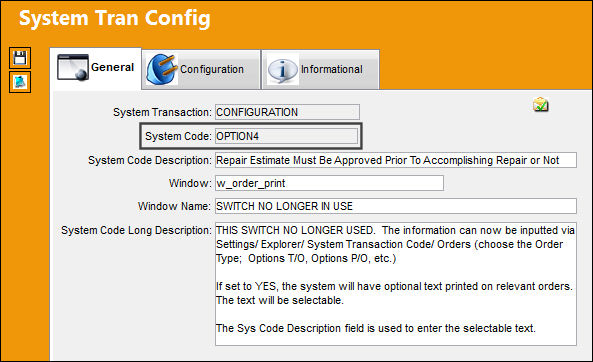Click the Window label above Window Name
Screen dimensions: 593x362
click(190, 183)
